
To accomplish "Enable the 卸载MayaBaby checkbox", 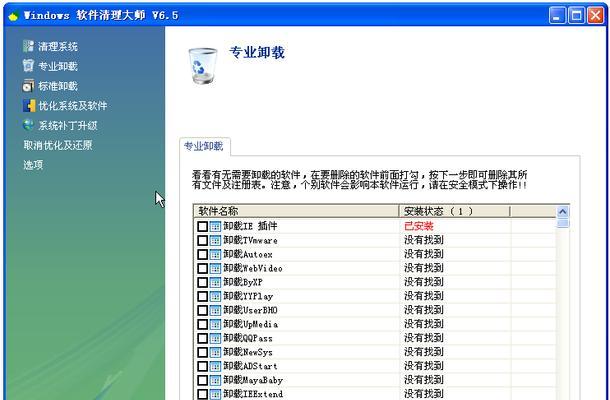I will tap(202, 381).
